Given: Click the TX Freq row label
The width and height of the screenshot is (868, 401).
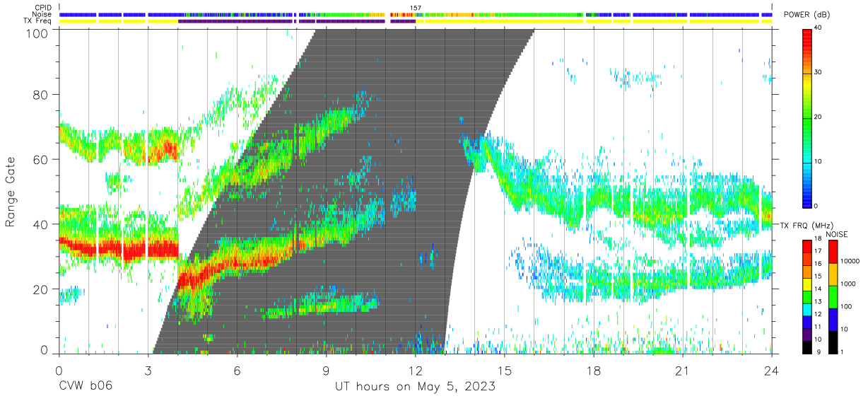Looking at the screenshot, I should 37,21.
